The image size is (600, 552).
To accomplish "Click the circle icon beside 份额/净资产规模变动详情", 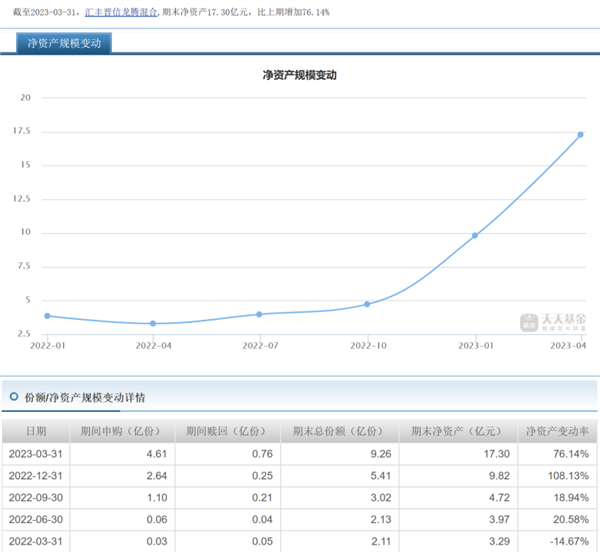I will [x=14, y=397].
